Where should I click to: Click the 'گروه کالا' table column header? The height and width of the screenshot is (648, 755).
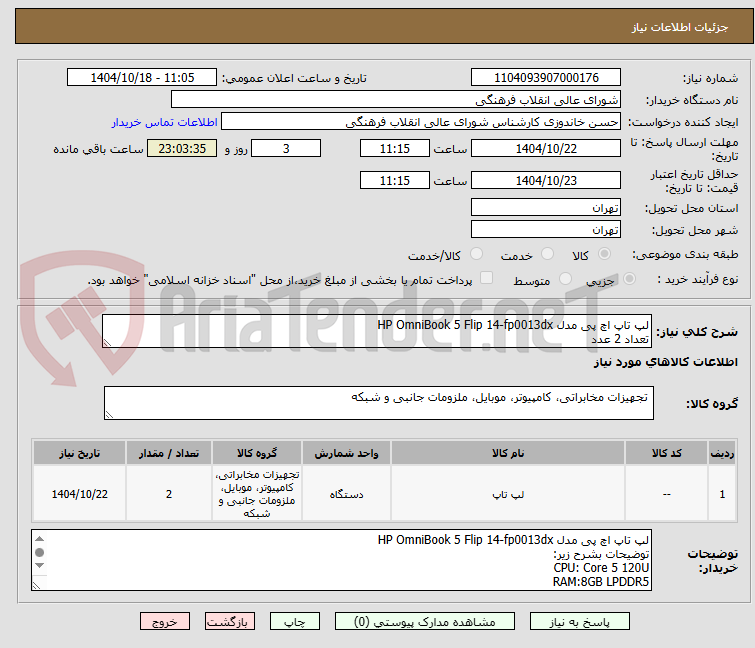click(257, 453)
